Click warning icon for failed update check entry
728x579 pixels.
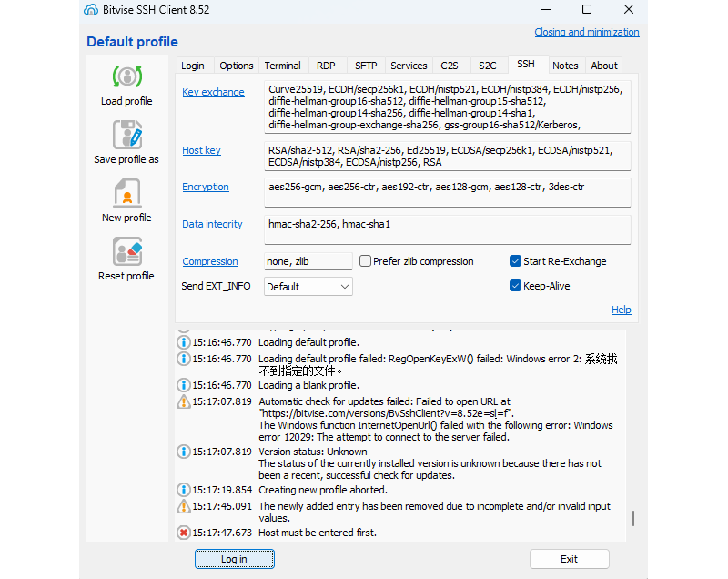(184, 401)
